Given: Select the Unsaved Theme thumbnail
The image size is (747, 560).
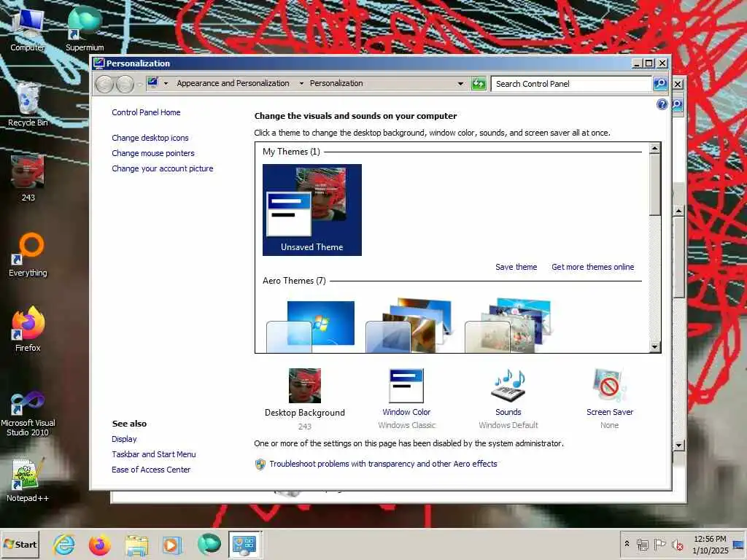Looking at the screenshot, I should 312,210.
